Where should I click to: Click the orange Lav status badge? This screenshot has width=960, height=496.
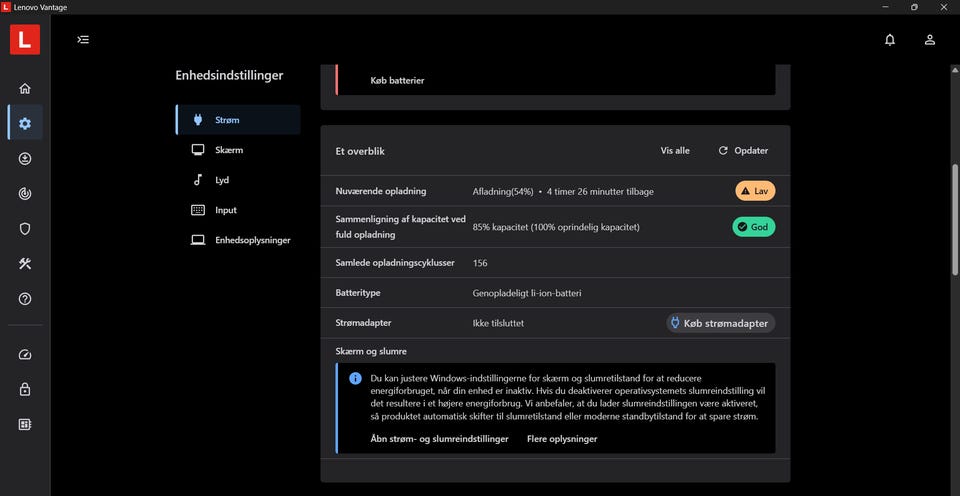(756, 191)
